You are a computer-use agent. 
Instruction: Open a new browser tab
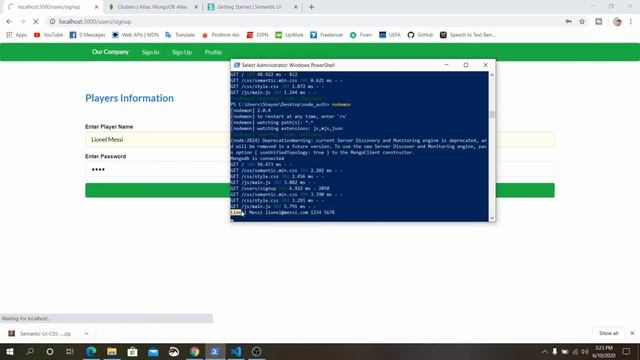311,7
